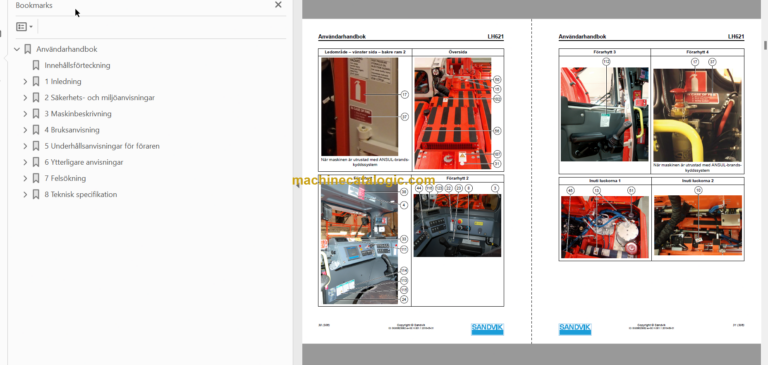Click the Förarhytt 3 photo on right page
The width and height of the screenshot is (768, 365).
(x=604, y=114)
